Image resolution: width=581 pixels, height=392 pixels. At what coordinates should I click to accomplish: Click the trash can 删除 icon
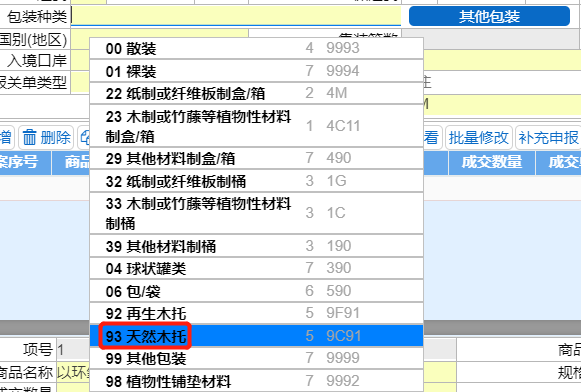pos(30,137)
